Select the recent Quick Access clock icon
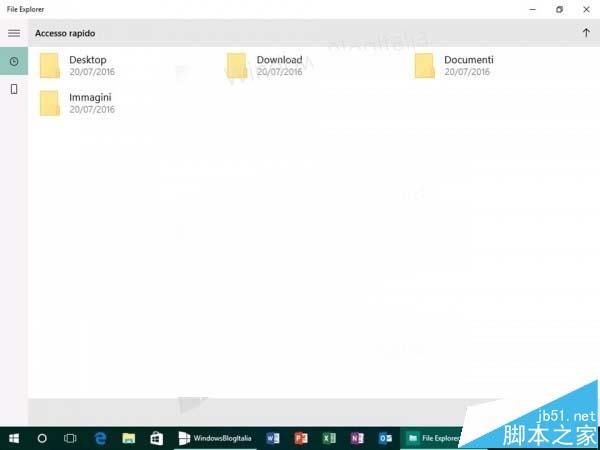Viewport: 600px width, 450px height. coord(14,61)
